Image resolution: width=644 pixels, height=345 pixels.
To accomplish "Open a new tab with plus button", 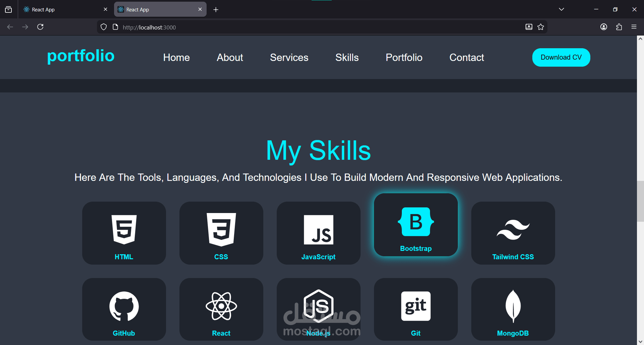I will tap(216, 9).
